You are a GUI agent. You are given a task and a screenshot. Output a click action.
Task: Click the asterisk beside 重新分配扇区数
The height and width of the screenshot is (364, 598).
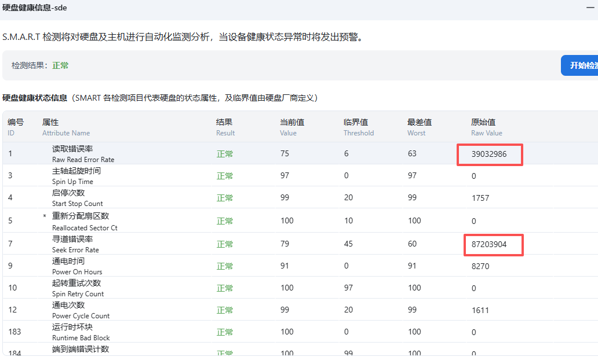point(45,216)
